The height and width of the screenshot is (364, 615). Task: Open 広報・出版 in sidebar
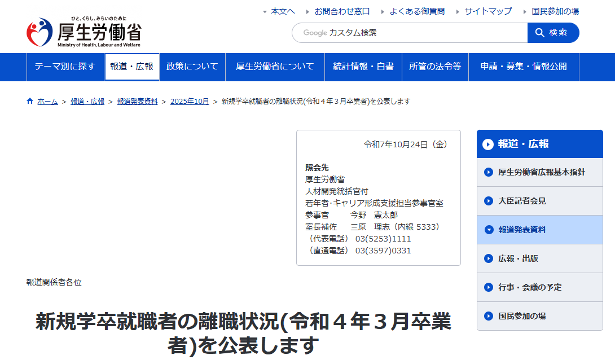click(x=540, y=258)
